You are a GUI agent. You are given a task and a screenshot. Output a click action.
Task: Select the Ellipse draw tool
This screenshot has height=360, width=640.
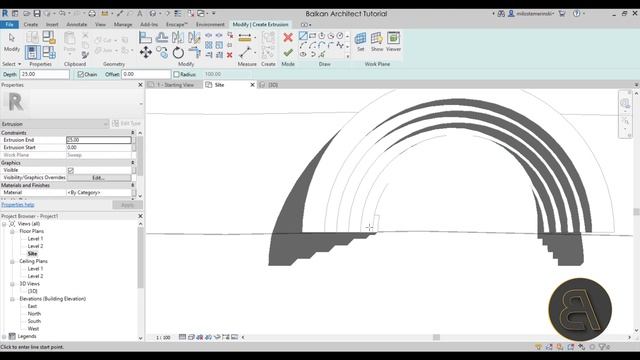click(x=303, y=54)
